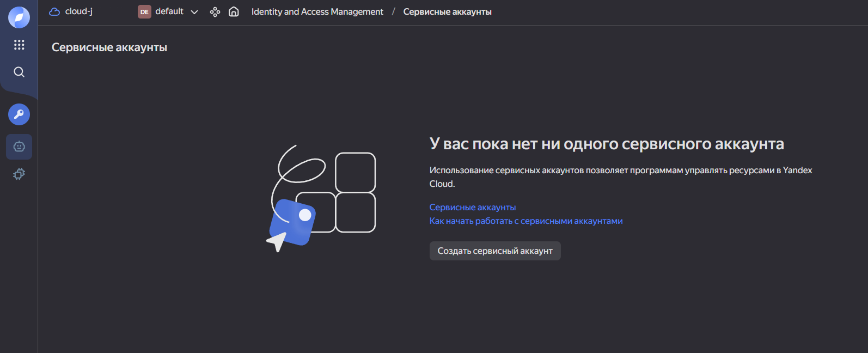Image resolution: width=868 pixels, height=353 pixels.
Task: Open search from the left sidebar
Action: click(19, 72)
